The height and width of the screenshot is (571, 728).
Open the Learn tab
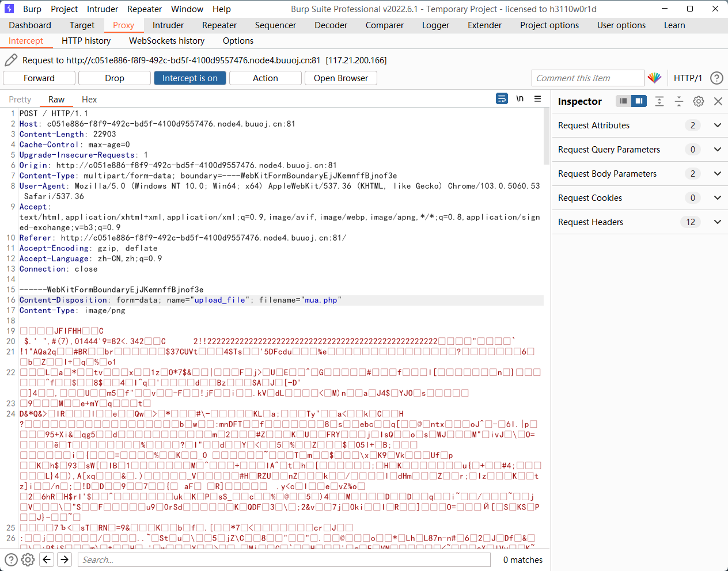[674, 25]
